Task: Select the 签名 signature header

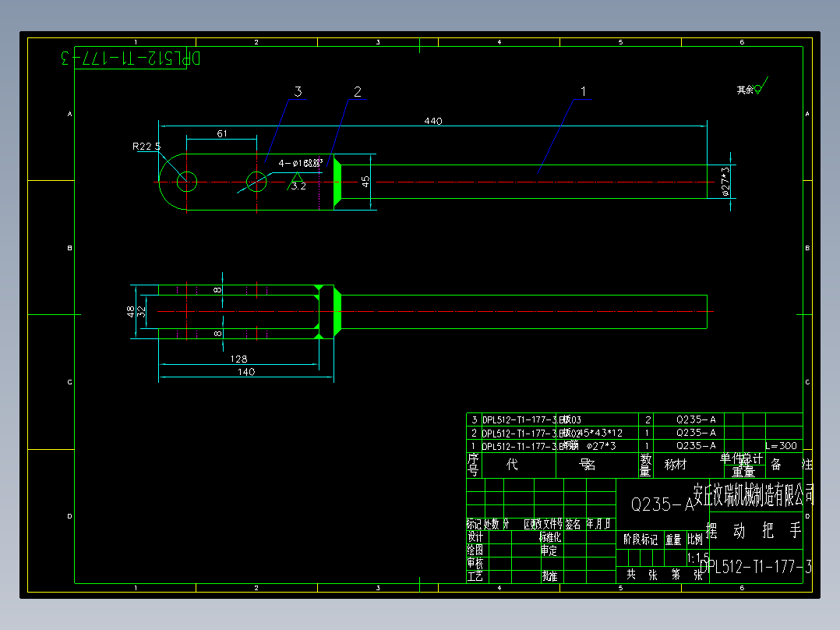Action: coord(573,525)
